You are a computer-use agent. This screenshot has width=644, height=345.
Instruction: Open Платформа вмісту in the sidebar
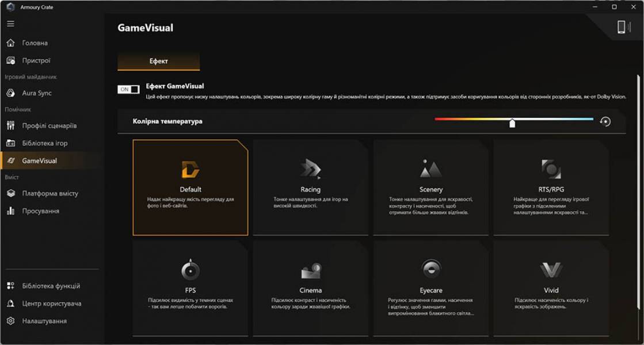click(49, 193)
